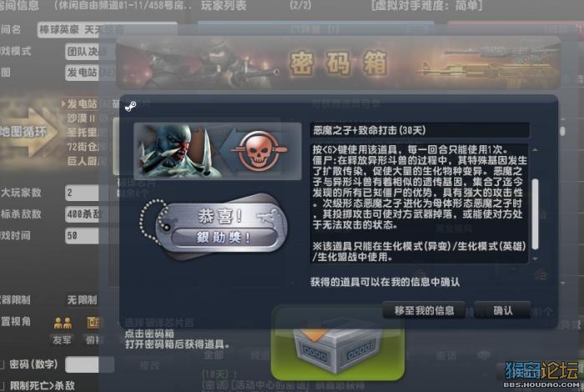Select the 恶魔之子 demon character image
The image size is (584, 392).
coord(174,151)
